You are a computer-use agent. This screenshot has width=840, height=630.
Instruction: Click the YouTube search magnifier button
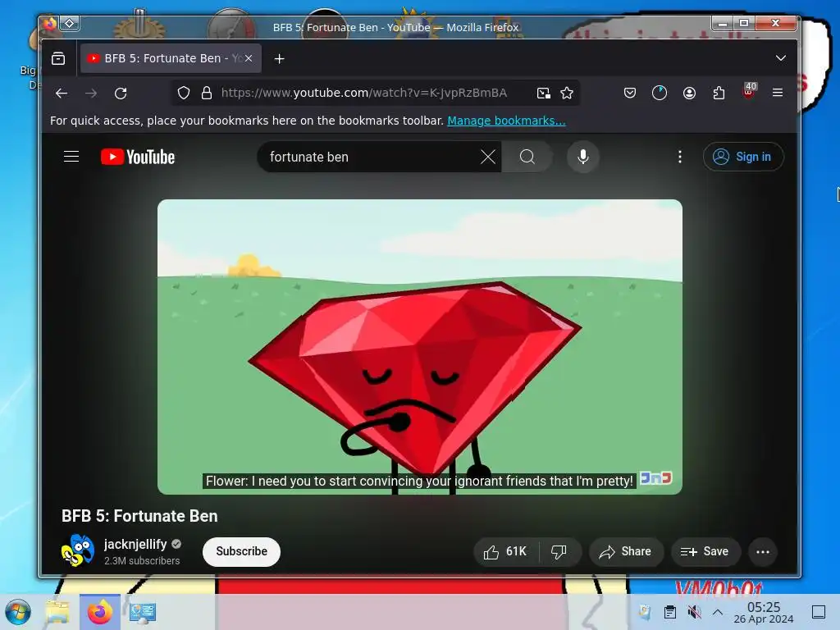527,157
